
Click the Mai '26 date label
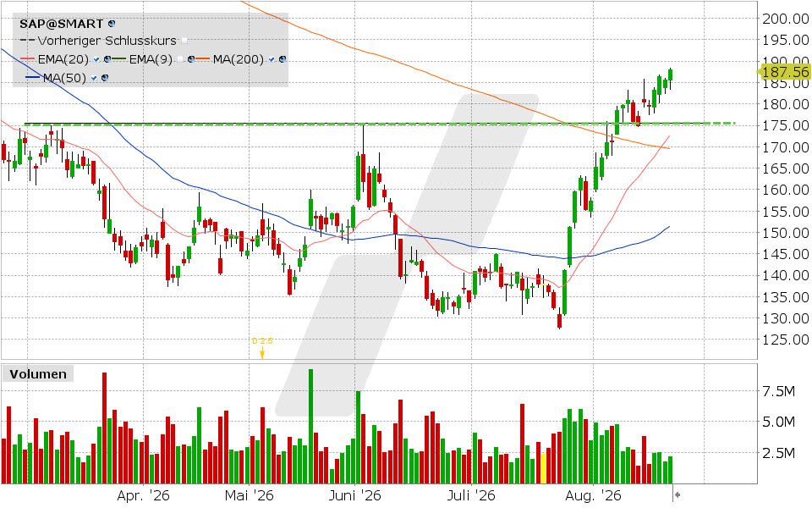(x=249, y=496)
